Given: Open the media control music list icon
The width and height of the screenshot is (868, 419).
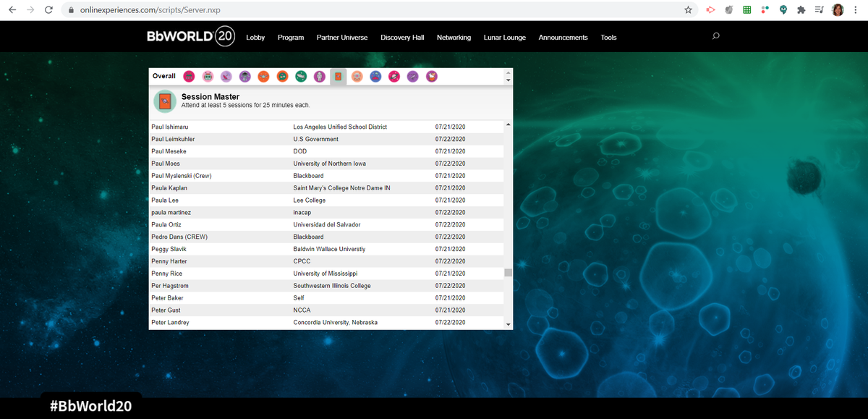Looking at the screenshot, I should [820, 10].
